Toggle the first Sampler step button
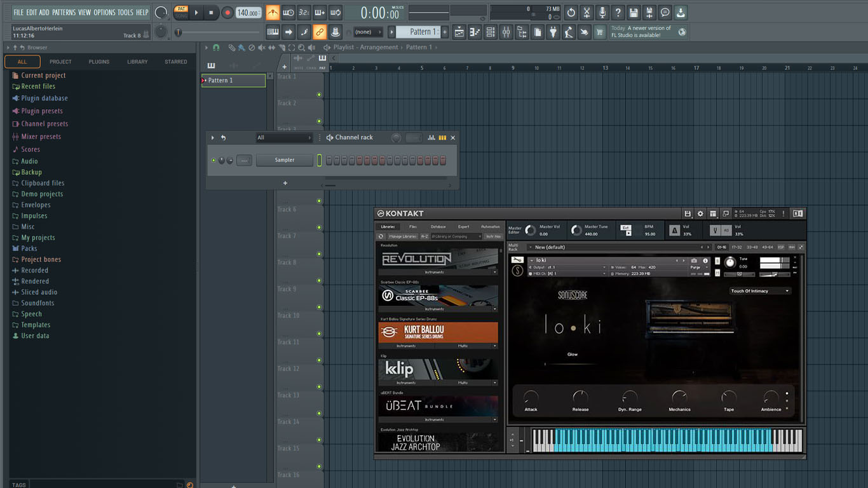Image resolution: width=868 pixels, height=488 pixels. [329, 160]
